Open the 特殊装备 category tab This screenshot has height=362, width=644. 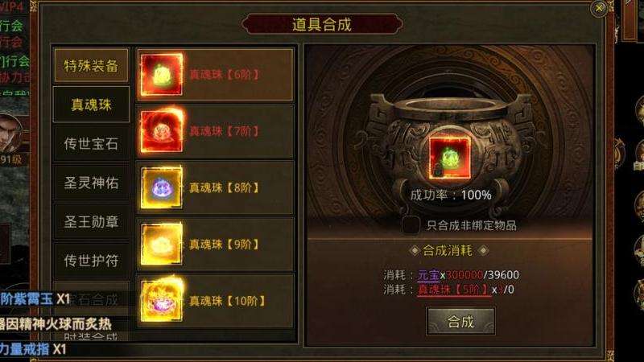pyautogui.click(x=91, y=65)
